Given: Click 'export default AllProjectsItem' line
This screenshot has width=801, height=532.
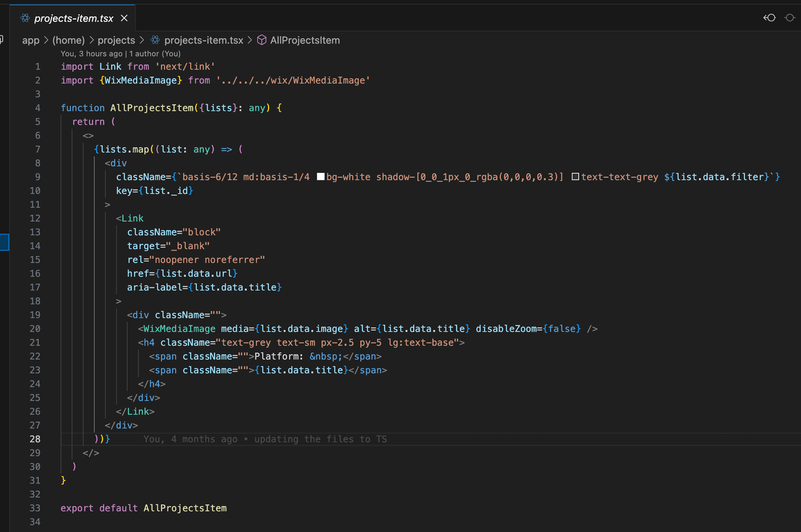Looking at the screenshot, I should point(144,508).
